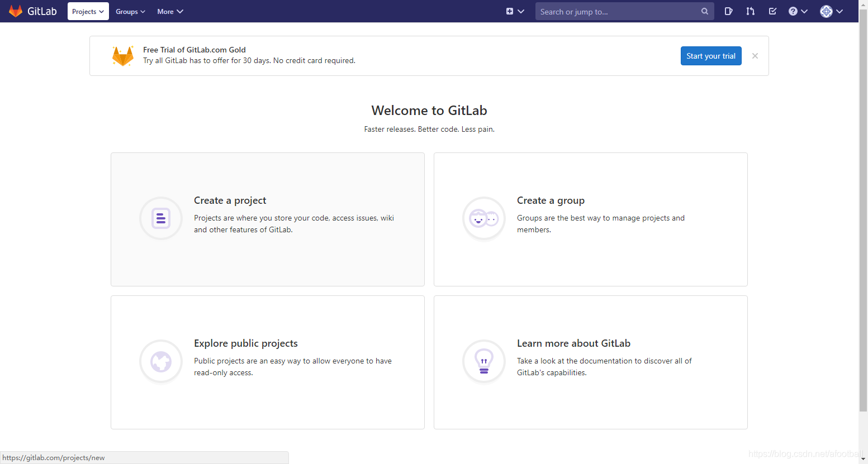Click the Create a project heading
The image size is (868, 464).
point(230,200)
